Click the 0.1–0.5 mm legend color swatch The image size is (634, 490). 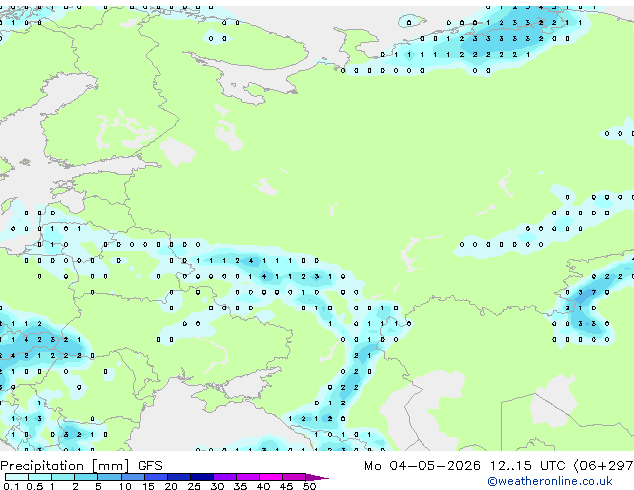(x=17, y=477)
